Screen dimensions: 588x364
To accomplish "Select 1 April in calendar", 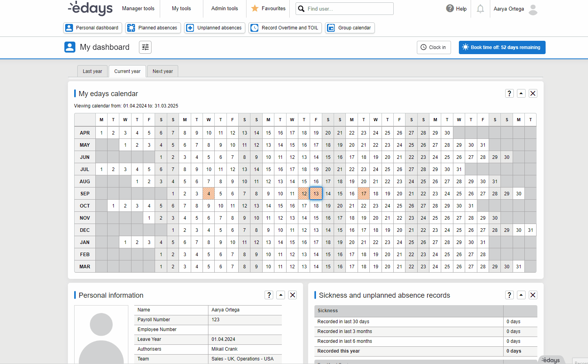I will pos(101,133).
